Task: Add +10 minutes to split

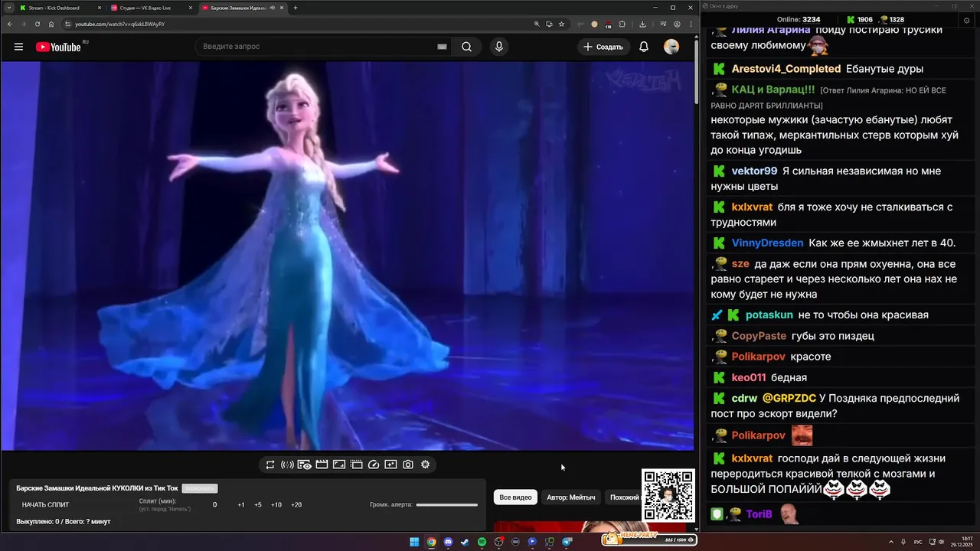Action: pos(276,505)
